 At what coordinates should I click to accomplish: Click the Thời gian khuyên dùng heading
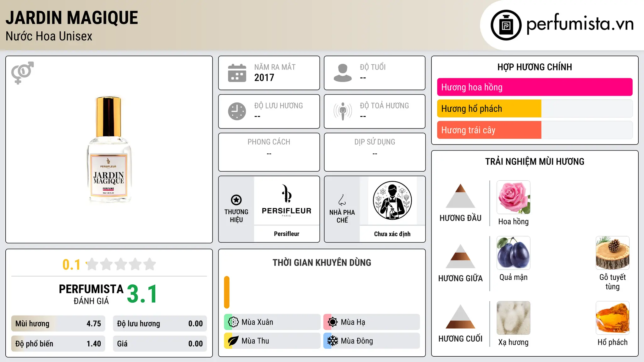(322, 262)
